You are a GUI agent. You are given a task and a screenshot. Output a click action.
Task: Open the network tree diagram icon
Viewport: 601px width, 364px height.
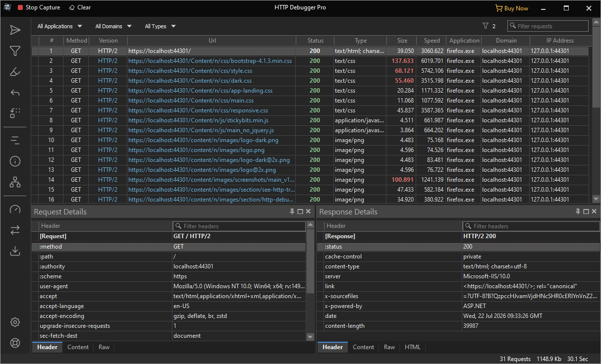(15, 182)
